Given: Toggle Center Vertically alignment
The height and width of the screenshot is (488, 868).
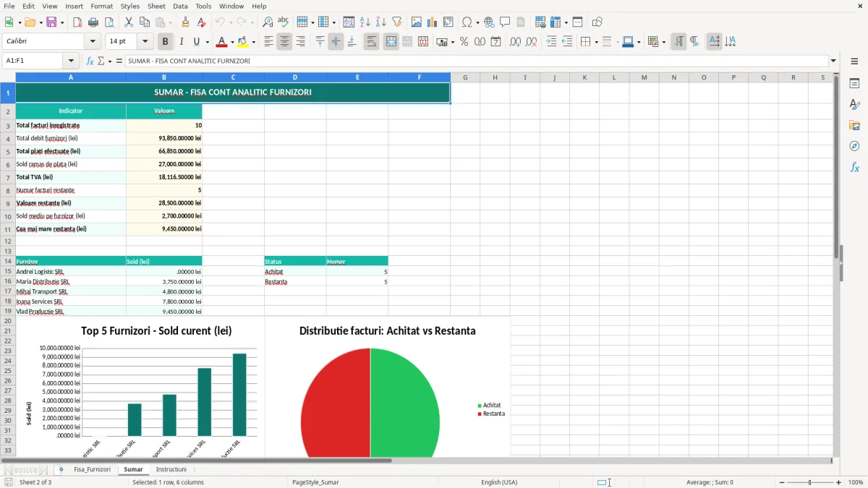Looking at the screenshot, I should pos(336,42).
